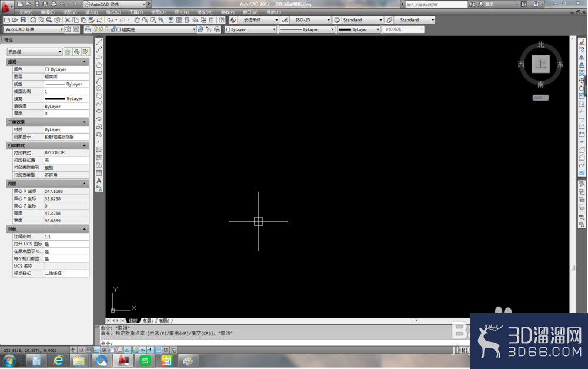Select the Pan hand tool
Viewport: 588px width, 369px height.
click(137, 20)
